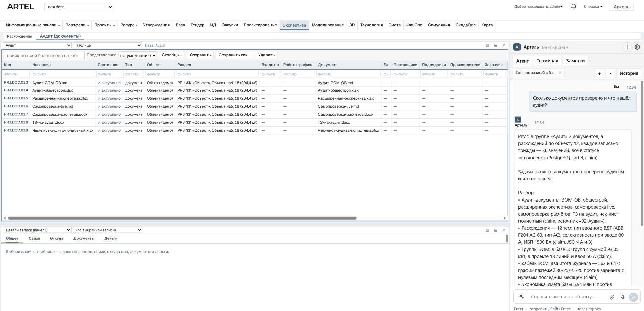The height and width of the screenshot is (311, 644).
Task: Click the Столбцы... button
Action: click(172, 55)
